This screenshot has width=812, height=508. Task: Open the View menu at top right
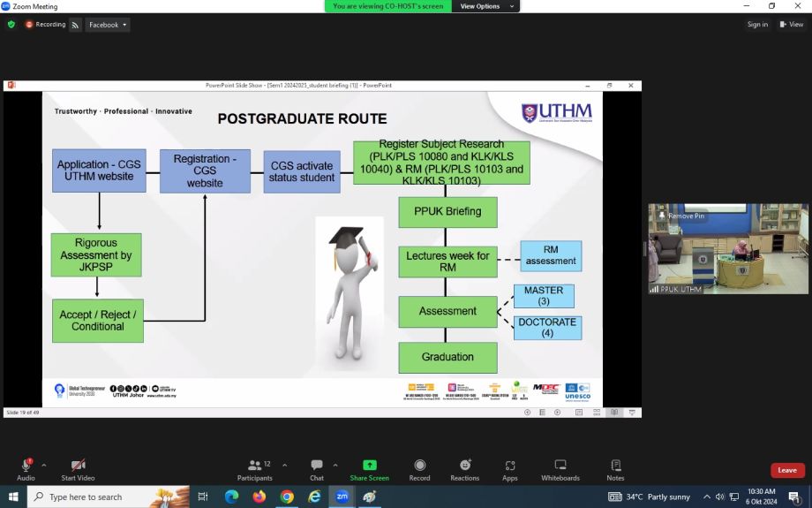click(792, 25)
